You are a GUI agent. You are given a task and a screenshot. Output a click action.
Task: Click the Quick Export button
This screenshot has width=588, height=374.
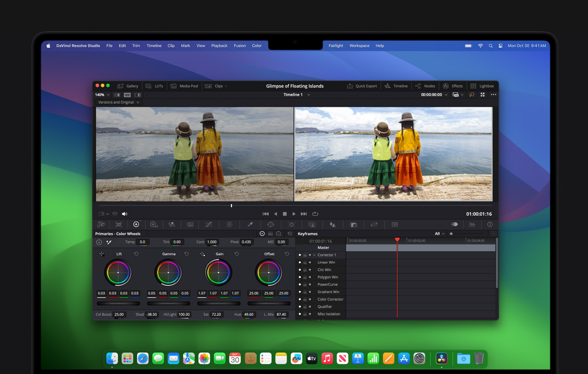point(362,86)
